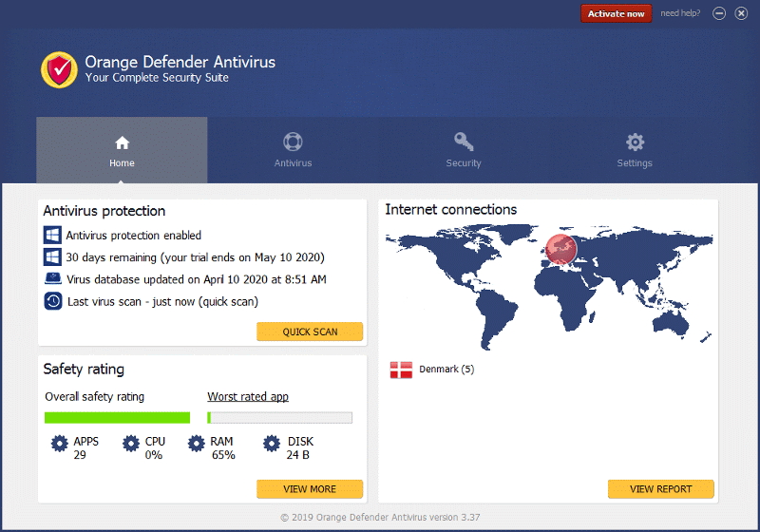760x532 pixels.
Task: Click the DISK gear icon
Action: click(x=272, y=443)
